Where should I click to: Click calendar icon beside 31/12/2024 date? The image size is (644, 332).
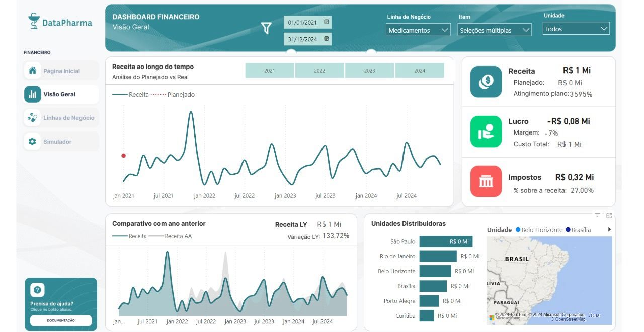(327, 39)
